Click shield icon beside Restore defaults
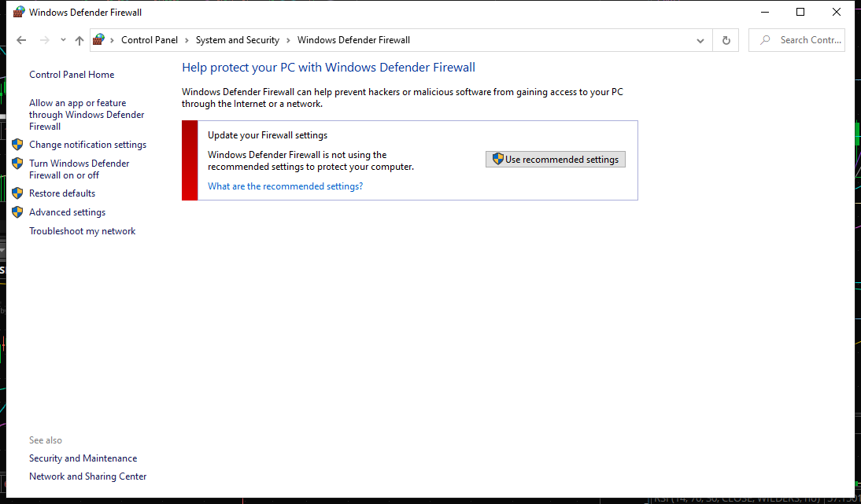The height and width of the screenshot is (504, 861). coord(17,193)
